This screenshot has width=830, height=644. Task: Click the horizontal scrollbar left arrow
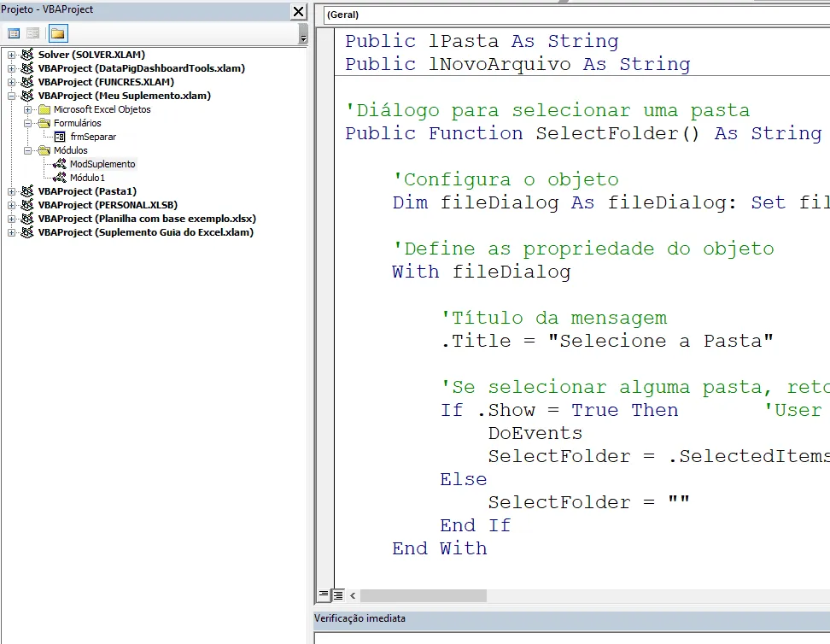point(353,596)
